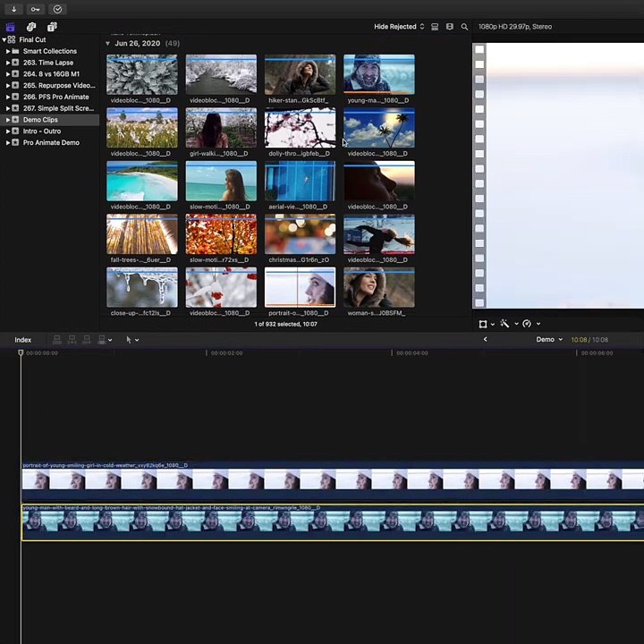644x644 pixels.
Task: Select the slow-moti autumn leaves clip
Action: [221, 234]
